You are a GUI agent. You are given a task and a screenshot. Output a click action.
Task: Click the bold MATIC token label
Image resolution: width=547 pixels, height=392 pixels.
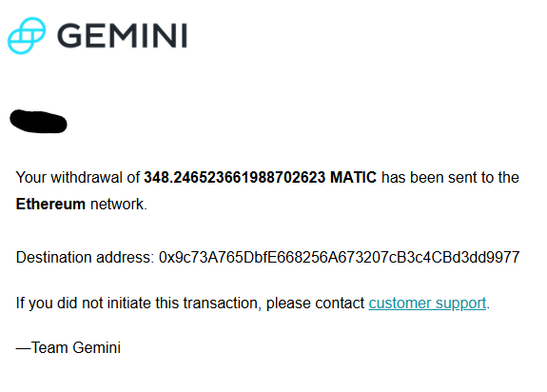click(x=353, y=178)
